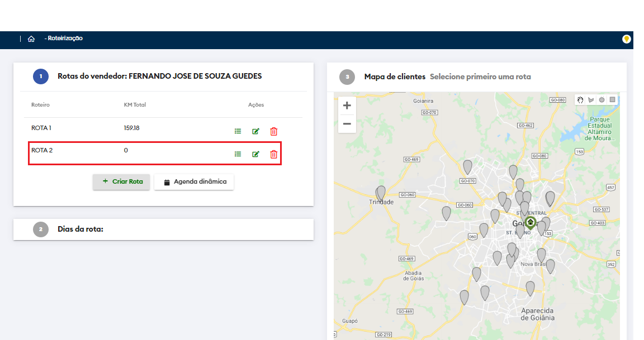Open Agenda dinâmica

pyautogui.click(x=194, y=182)
